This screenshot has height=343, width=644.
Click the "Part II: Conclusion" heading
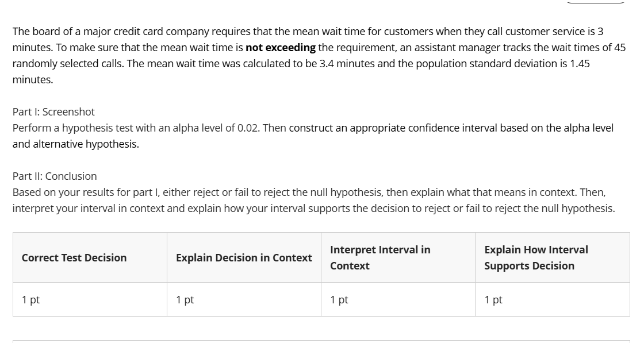click(x=55, y=176)
